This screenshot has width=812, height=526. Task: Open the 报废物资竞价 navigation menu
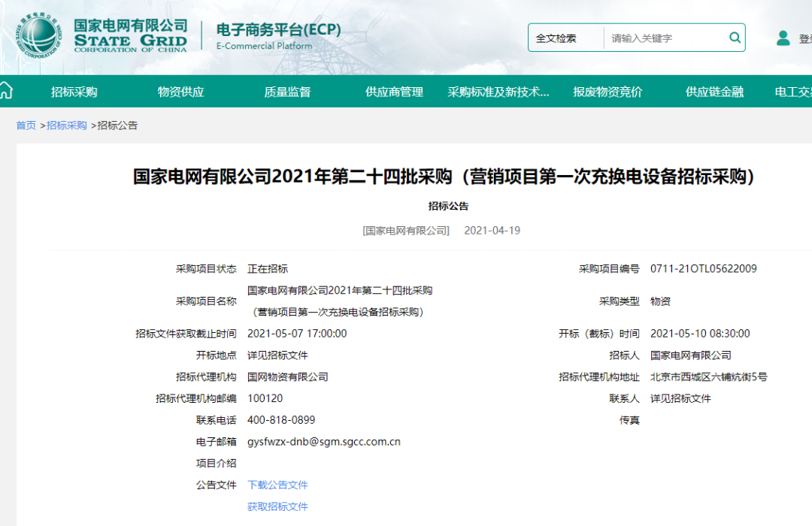coord(607,92)
